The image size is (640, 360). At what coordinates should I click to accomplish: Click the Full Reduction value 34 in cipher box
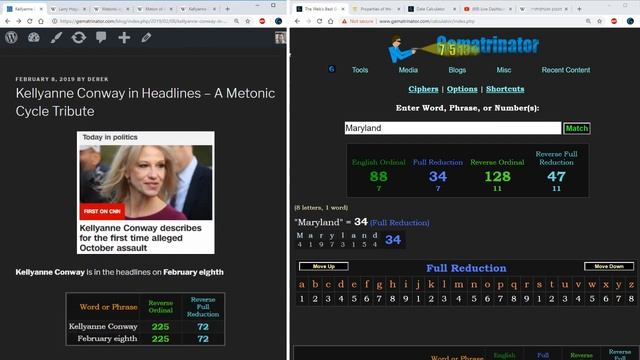pos(438,176)
